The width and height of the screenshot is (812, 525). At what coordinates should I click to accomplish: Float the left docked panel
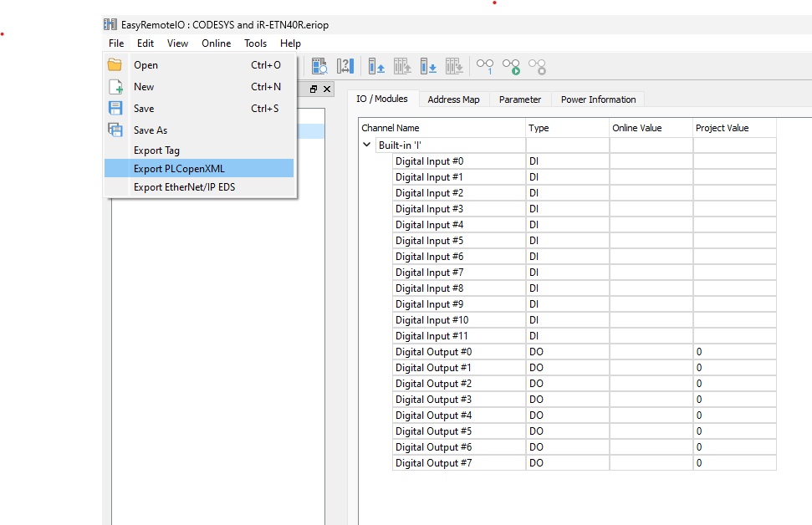tap(314, 89)
